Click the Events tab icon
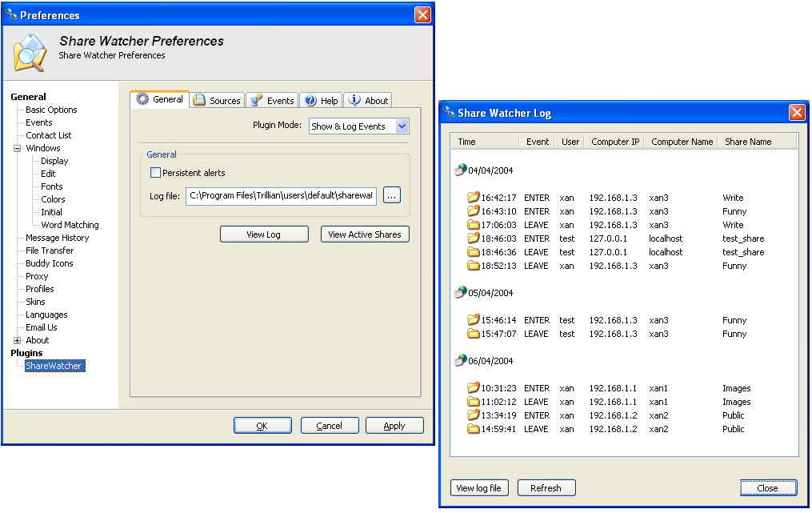The height and width of the screenshot is (513, 812). point(256,101)
